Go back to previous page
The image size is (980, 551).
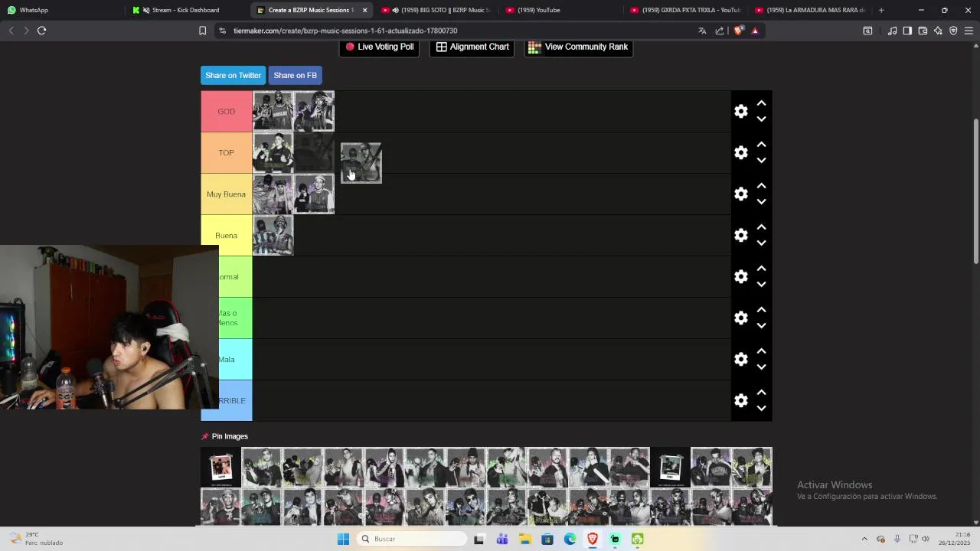pyautogui.click(x=11, y=31)
